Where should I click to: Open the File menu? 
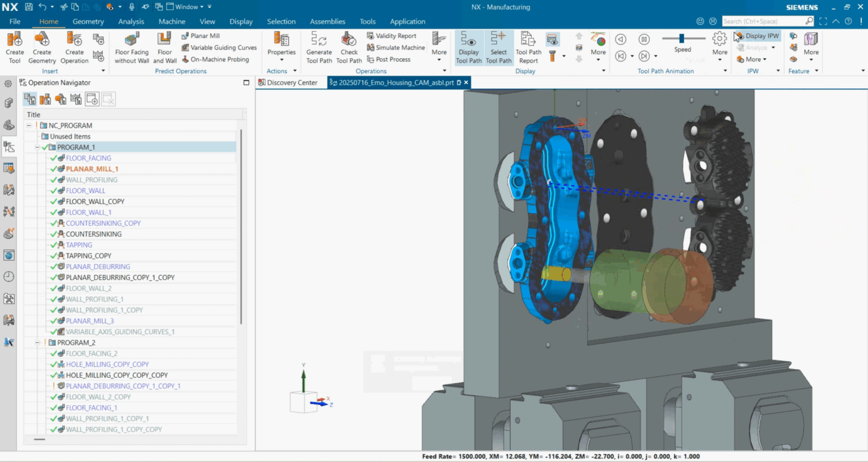[x=15, y=21]
